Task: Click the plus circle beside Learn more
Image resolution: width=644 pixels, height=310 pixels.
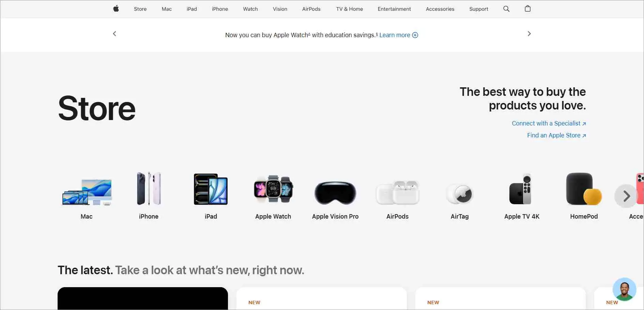Action: (415, 35)
